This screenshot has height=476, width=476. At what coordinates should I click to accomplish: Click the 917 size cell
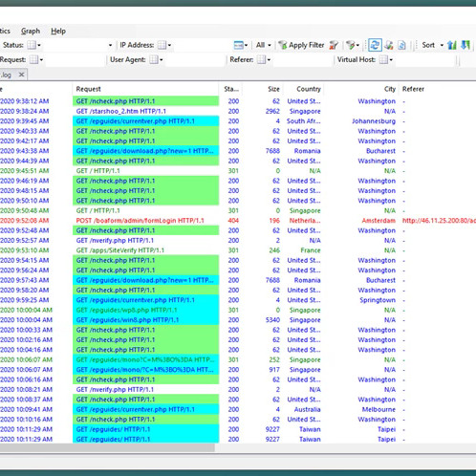[x=273, y=370]
